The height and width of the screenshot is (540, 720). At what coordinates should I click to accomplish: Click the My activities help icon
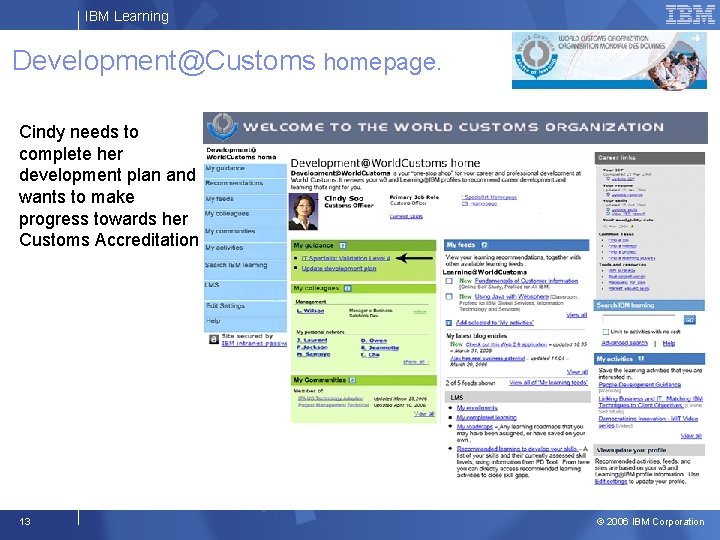click(641, 359)
